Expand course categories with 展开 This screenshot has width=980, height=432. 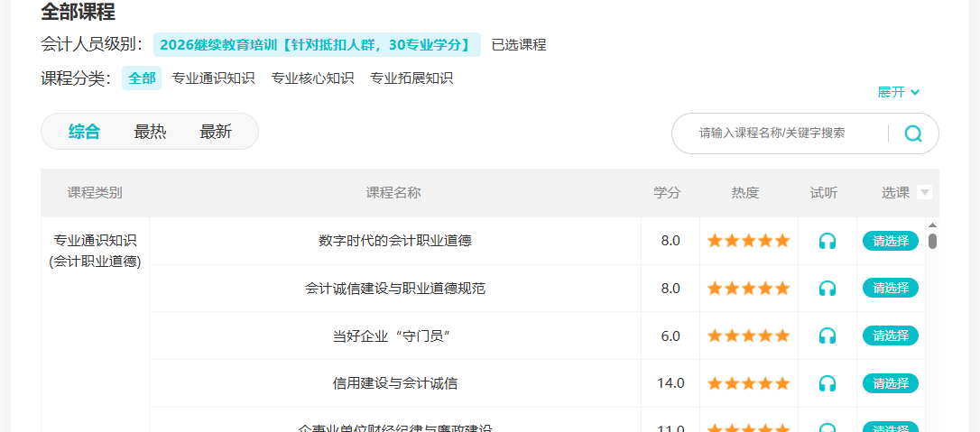coord(899,92)
